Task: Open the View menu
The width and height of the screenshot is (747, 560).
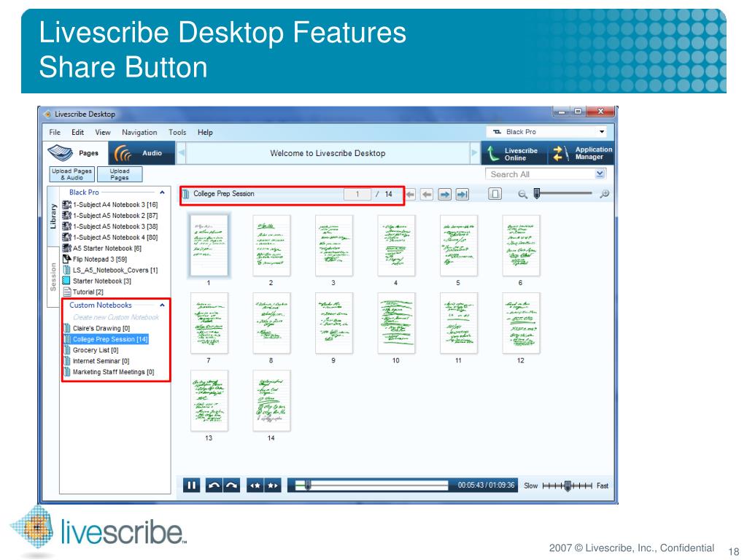Action: pyautogui.click(x=102, y=133)
